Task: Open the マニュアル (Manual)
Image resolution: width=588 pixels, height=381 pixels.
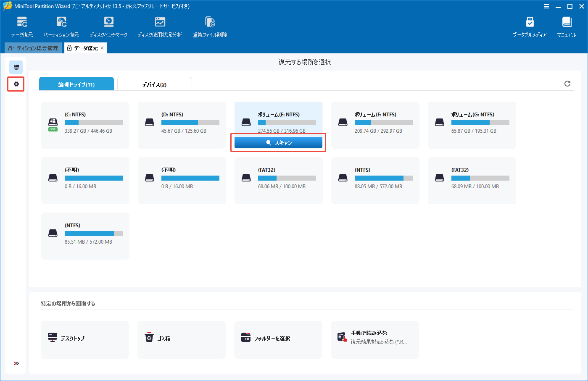Action: [566, 26]
